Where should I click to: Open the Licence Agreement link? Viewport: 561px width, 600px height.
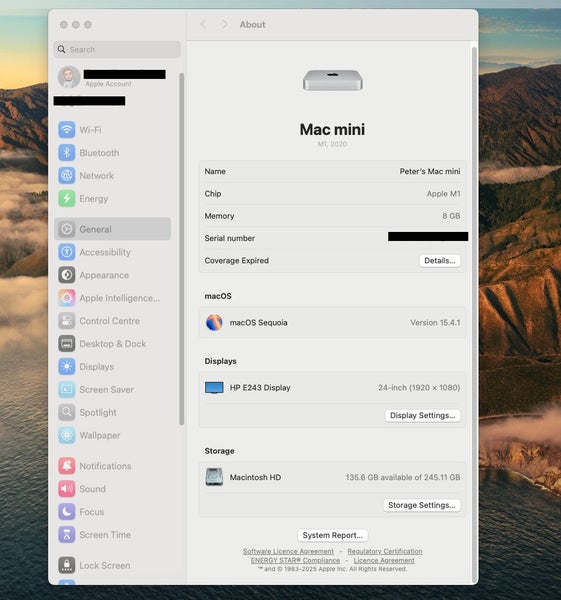tap(384, 560)
